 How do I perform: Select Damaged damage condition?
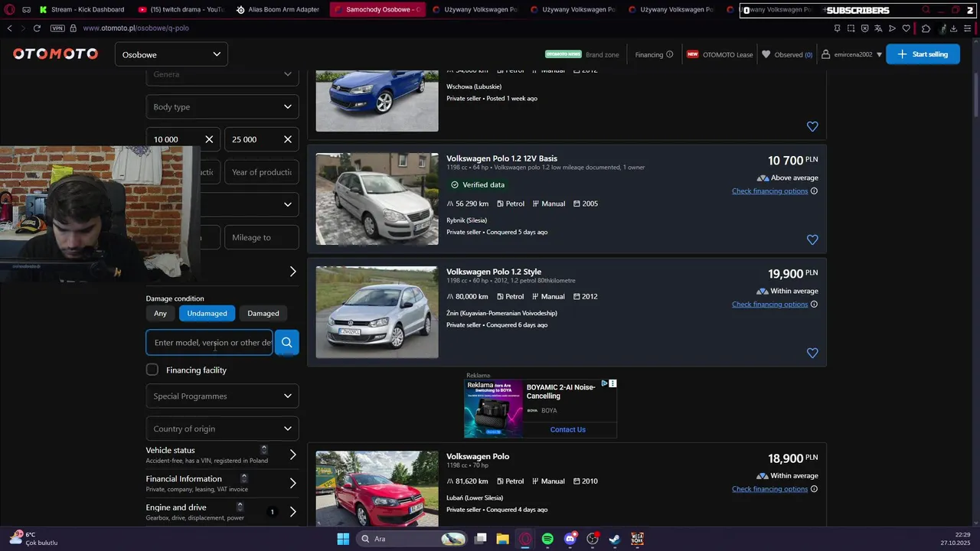click(x=263, y=313)
